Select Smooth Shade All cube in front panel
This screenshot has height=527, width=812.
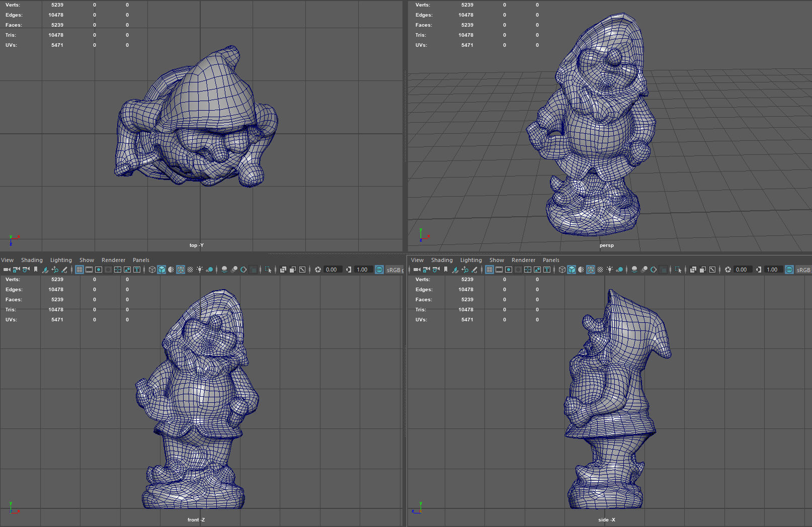pyautogui.click(x=161, y=270)
